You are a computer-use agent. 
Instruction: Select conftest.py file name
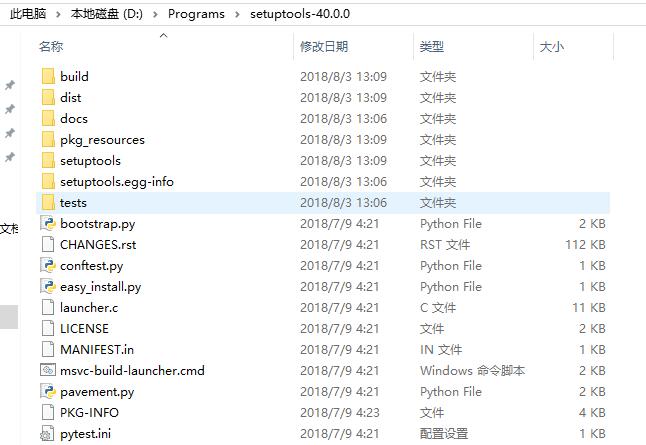point(91,266)
